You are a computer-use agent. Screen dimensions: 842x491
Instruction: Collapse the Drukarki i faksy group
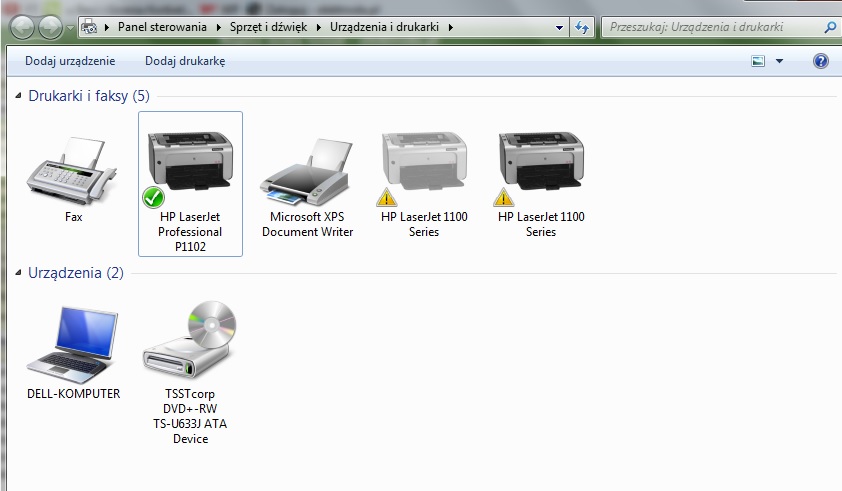pos(18,96)
